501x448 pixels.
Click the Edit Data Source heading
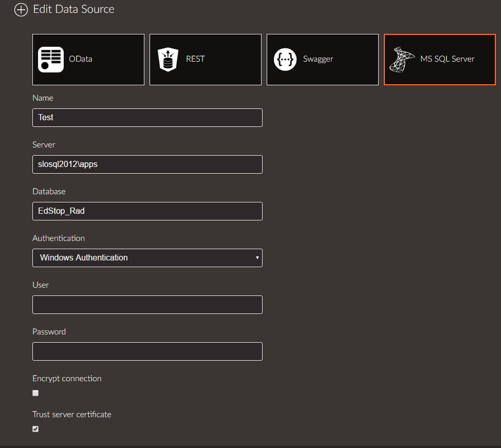(x=73, y=9)
